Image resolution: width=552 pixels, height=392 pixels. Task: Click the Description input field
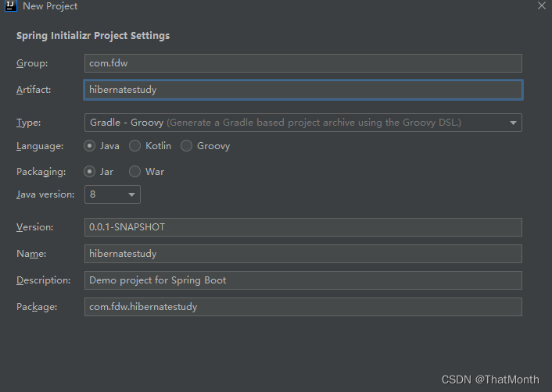(x=303, y=280)
